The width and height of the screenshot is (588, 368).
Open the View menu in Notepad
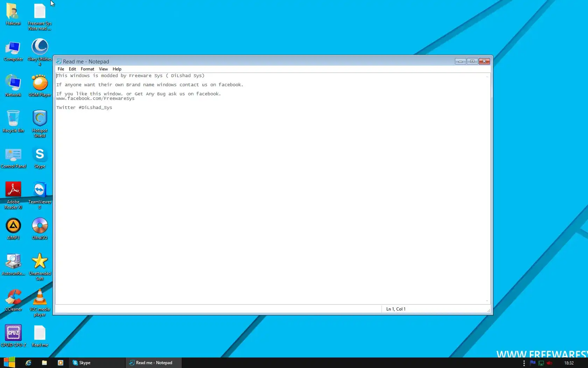(103, 69)
